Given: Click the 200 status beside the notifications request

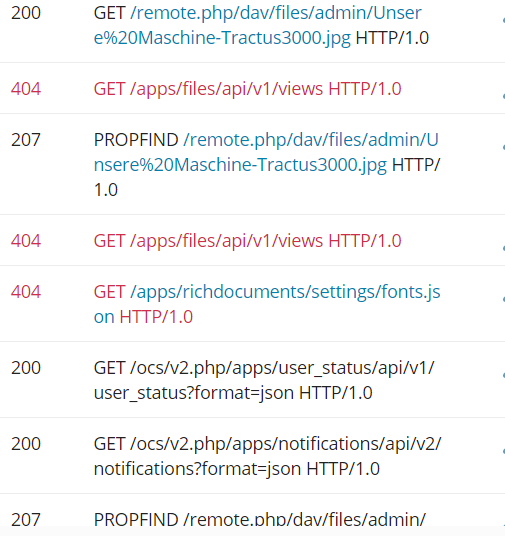Looking at the screenshot, I should (26, 444).
